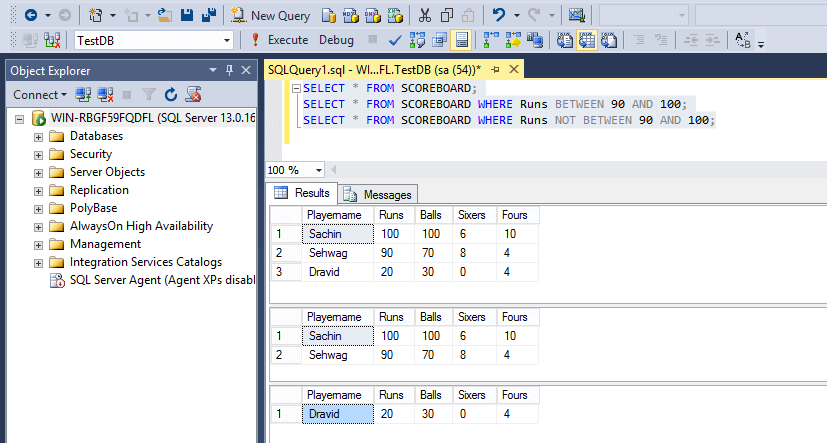Collapse the WIN-RBGF59FQDFL server node
This screenshot has width=827, height=443.
(21, 118)
